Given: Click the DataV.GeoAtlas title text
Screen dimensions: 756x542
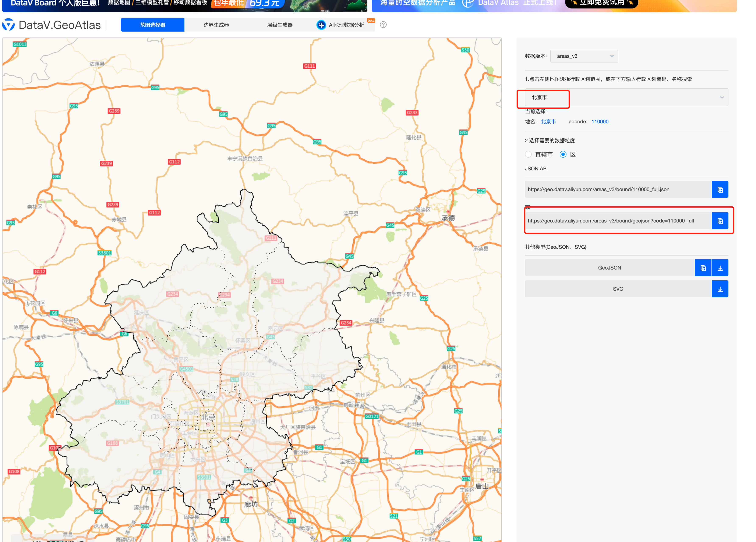Looking at the screenshot, I should pos(60,25).
